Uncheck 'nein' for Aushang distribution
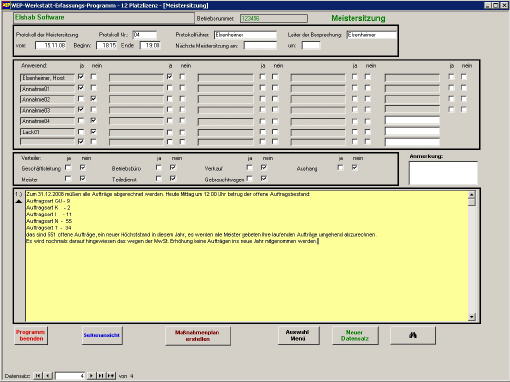 click(355, 167)
